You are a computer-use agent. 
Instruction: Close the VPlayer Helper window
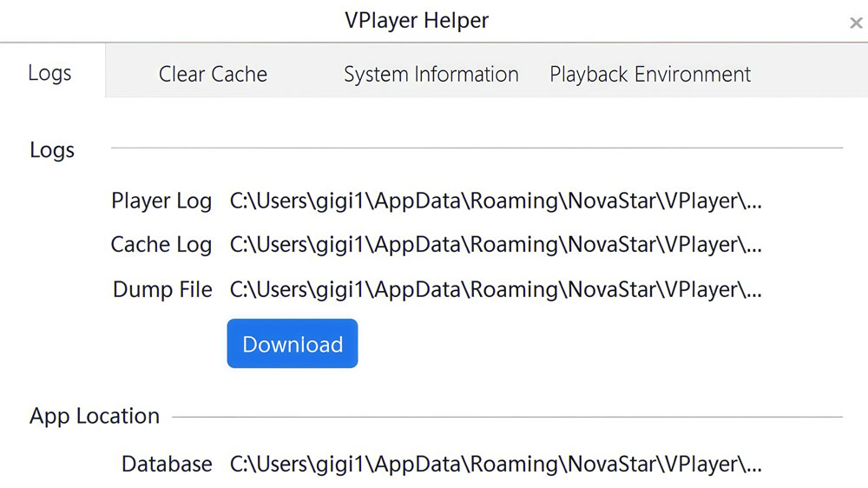(x=855, y=23)
